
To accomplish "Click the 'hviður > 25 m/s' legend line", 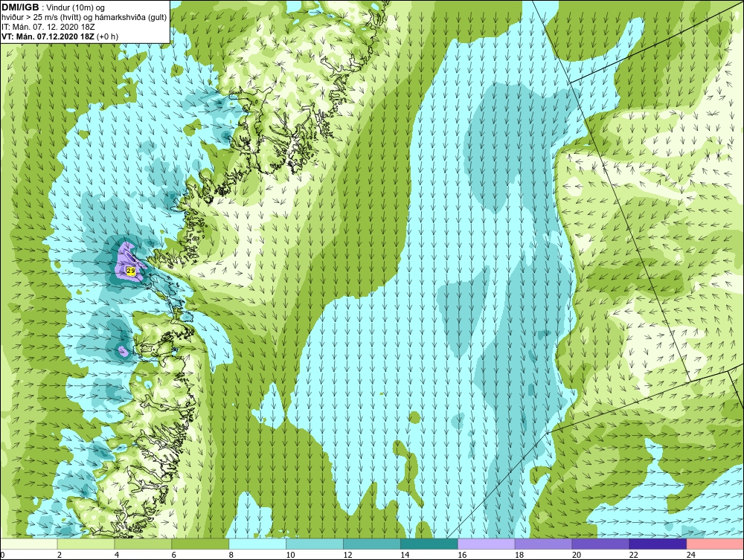I will tap(84, 17).
